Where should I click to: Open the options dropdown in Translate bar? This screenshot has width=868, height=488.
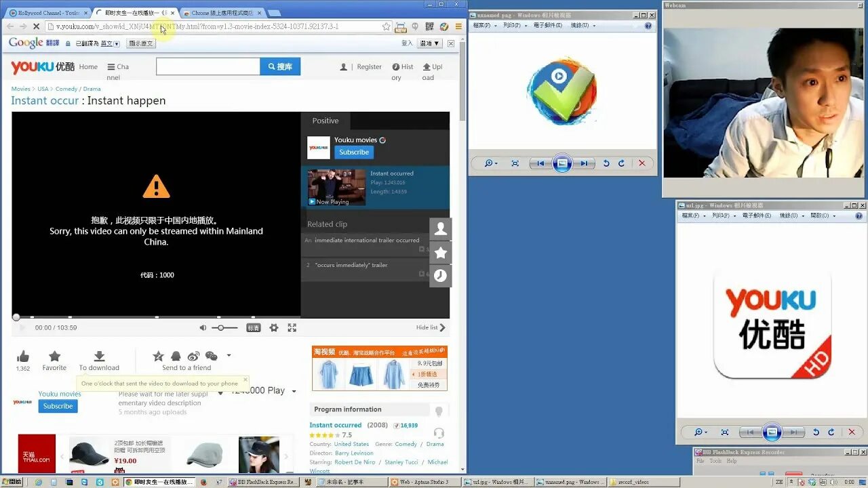pos(430,43)
